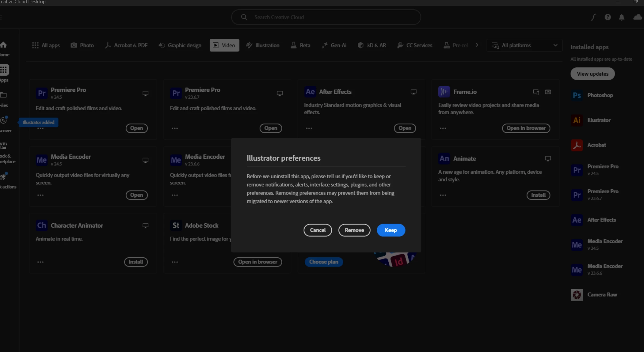Expand the All platforms dropdown
Viewport: 644px width, 352px height.
pos(524,45)
